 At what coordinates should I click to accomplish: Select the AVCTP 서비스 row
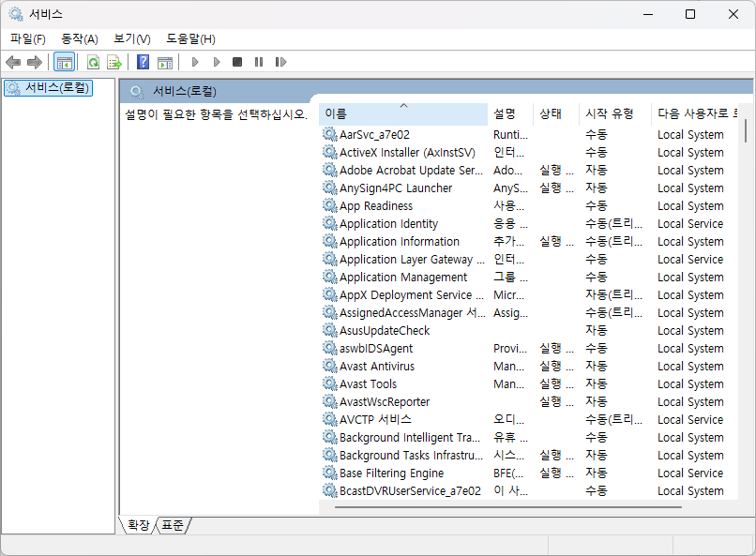point(528,420)
